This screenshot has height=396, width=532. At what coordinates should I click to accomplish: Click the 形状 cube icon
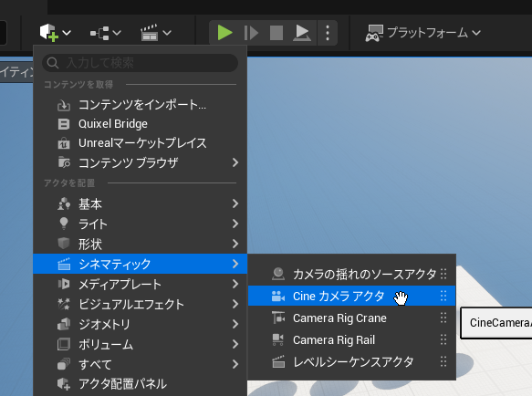click(x=64, y=244)
